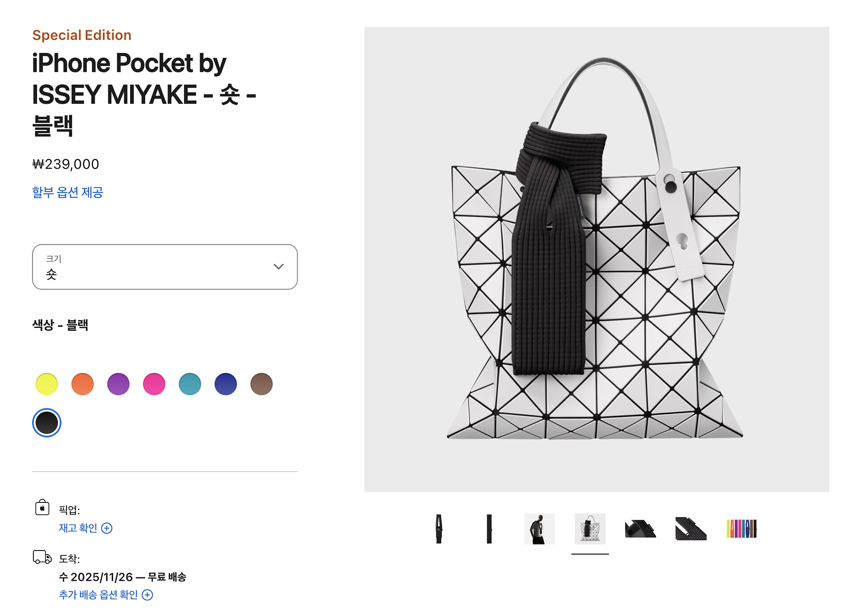Show the all-colors lineup thumbnail

coord(741,529)
